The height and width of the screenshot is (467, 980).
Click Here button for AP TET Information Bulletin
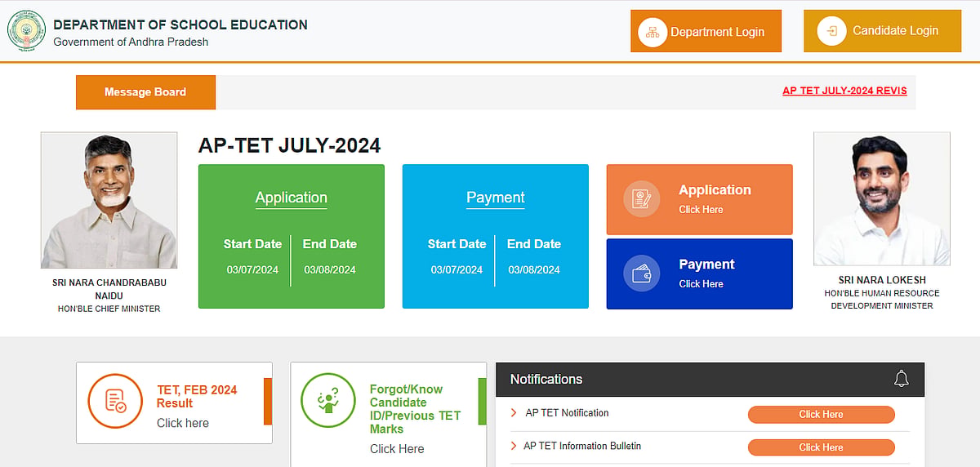point(821,447)
